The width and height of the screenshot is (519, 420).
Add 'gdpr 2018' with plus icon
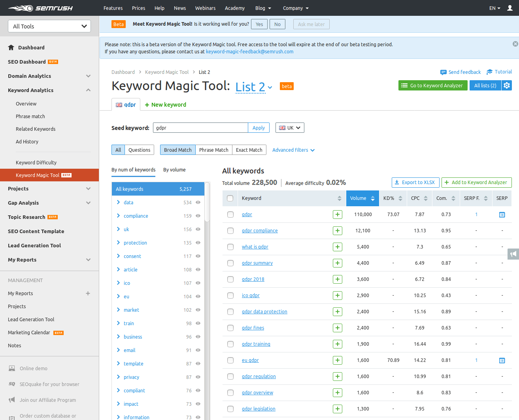coord(338,279)
